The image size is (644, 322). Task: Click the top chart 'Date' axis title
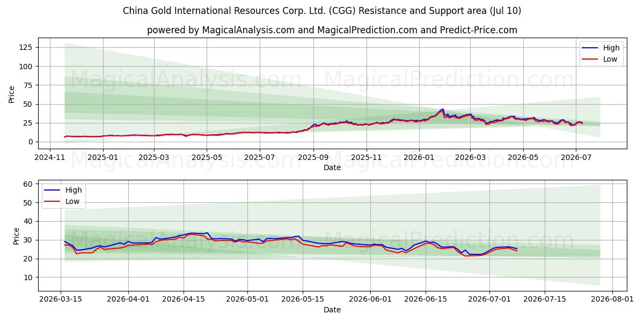click(x=332, y=167)
